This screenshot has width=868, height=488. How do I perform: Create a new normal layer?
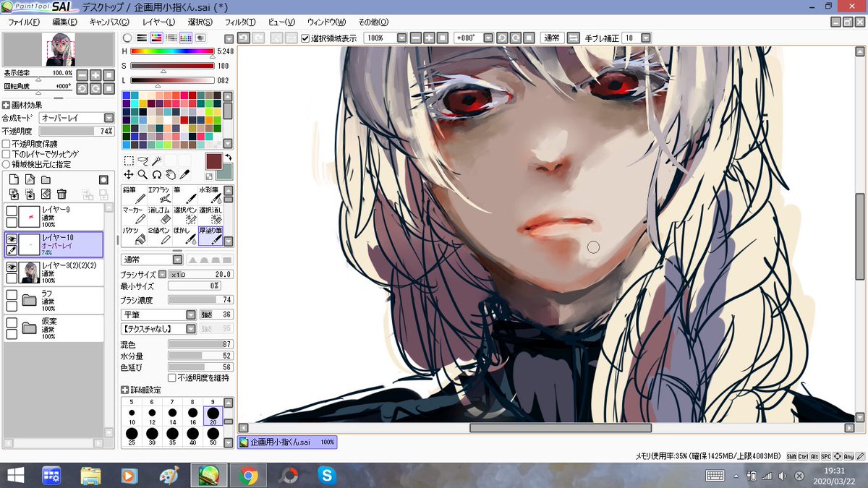13,179
